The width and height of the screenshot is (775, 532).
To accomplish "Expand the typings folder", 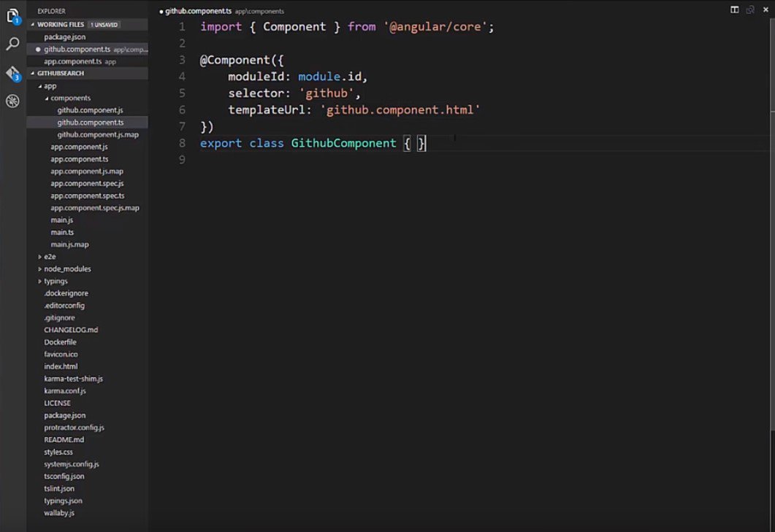I will click(x=39, y=281).
